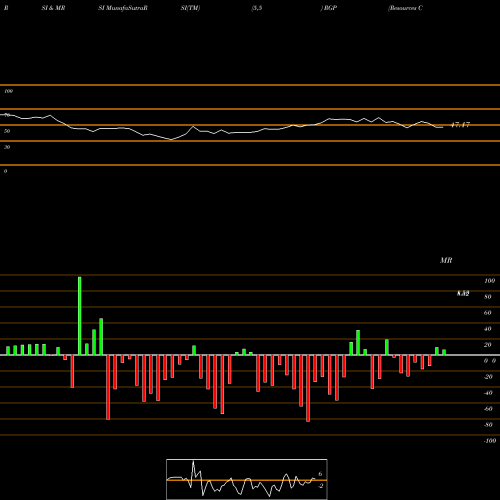Click the end of the RSI line
The height and width of the screenshot is (500, 500).
(x=443, y=127)
